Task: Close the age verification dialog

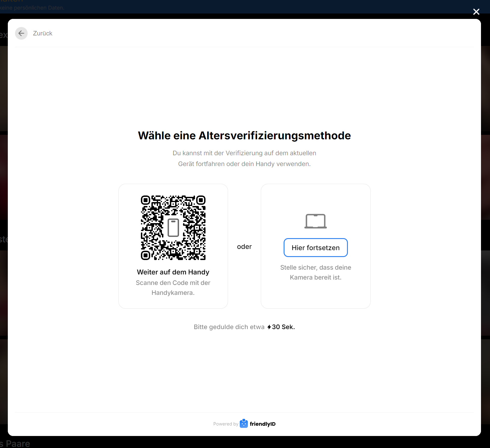Action: click(x=476, y=12)
